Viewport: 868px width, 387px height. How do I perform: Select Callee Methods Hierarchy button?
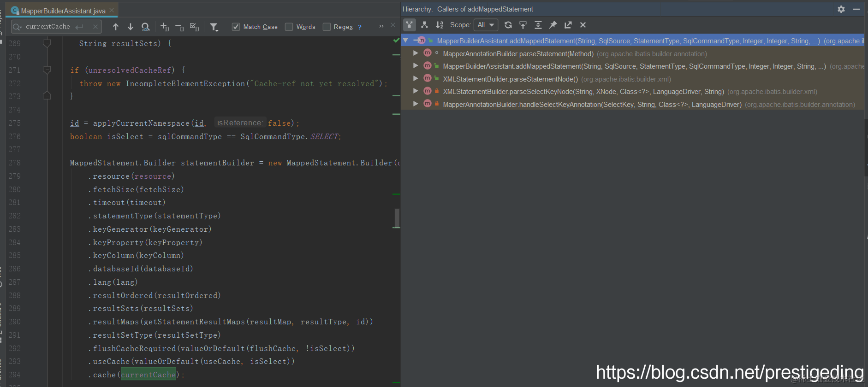click(424, 25)
